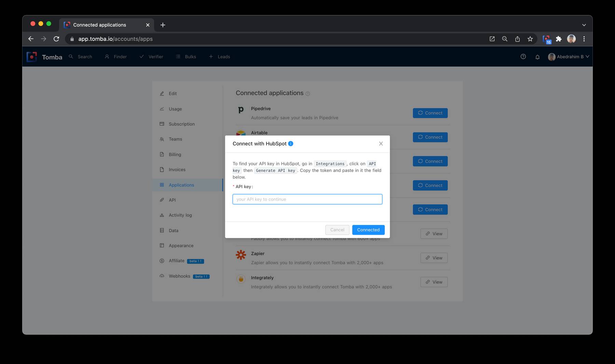
Task: Expand the Abedrahim B account dropdown
Action: click(569, 57)
